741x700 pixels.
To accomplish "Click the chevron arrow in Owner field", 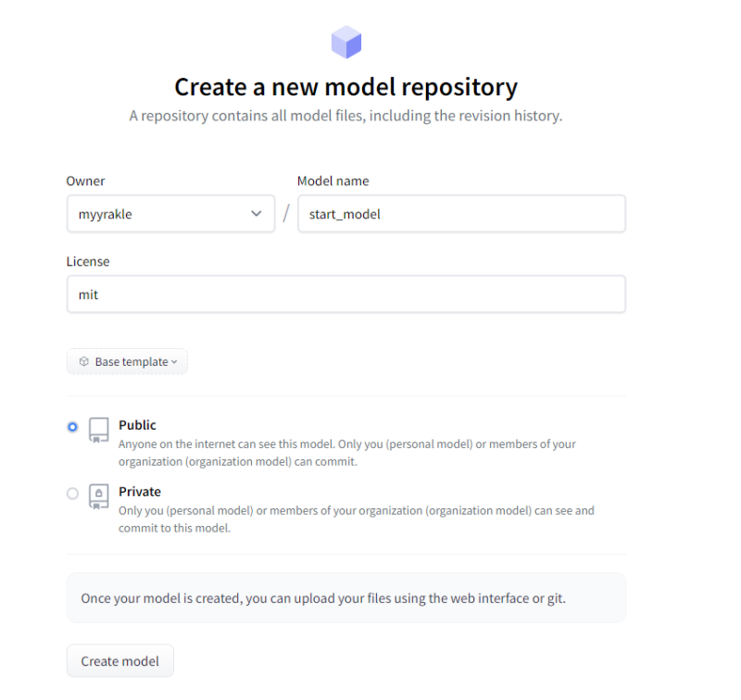I will tap(257, 214).
